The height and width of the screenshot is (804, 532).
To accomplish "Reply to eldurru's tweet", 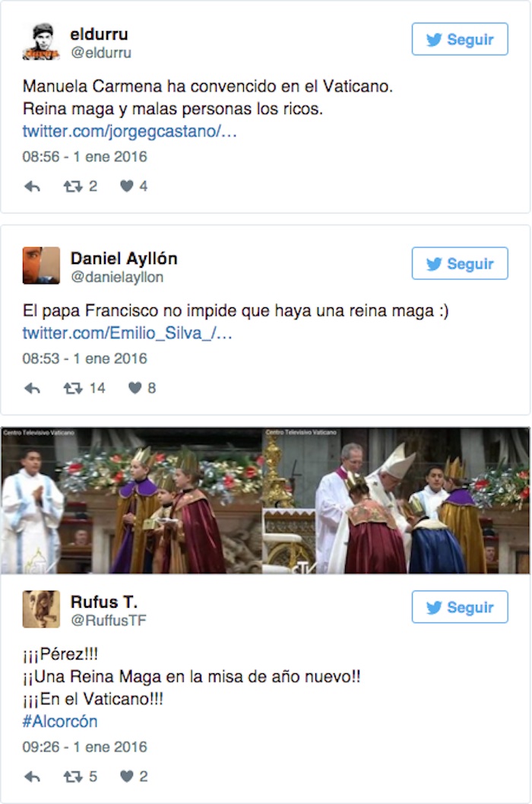I will (x=32, y=186).
